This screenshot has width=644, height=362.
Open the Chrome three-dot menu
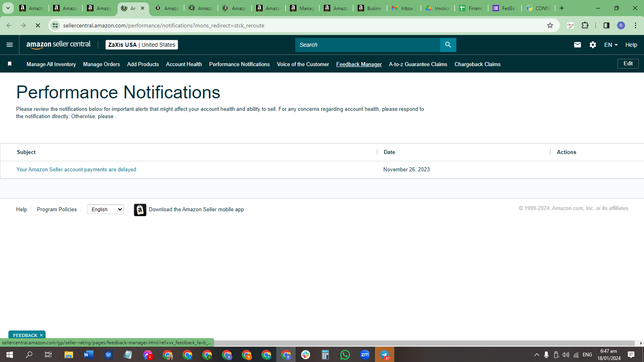point(636,25)
